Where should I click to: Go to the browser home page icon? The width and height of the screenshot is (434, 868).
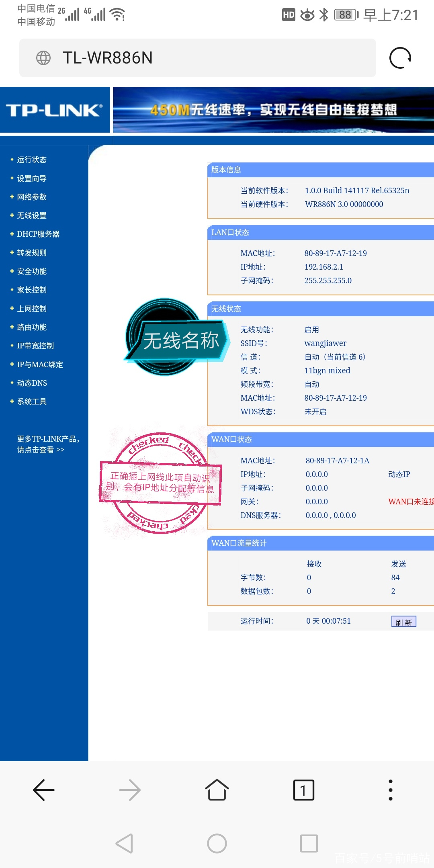click(x=217, y=790)
